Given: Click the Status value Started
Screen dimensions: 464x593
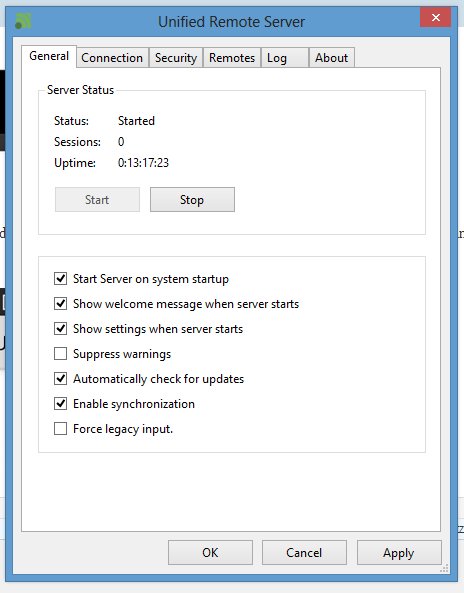Looking at the screenshot, I should [137, 121].
